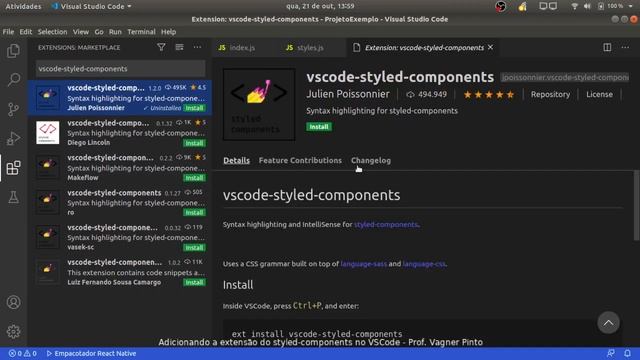Install the Julien Poissonnier extension in list
This screenshot has width=640, height=360.
coord(194,108)
